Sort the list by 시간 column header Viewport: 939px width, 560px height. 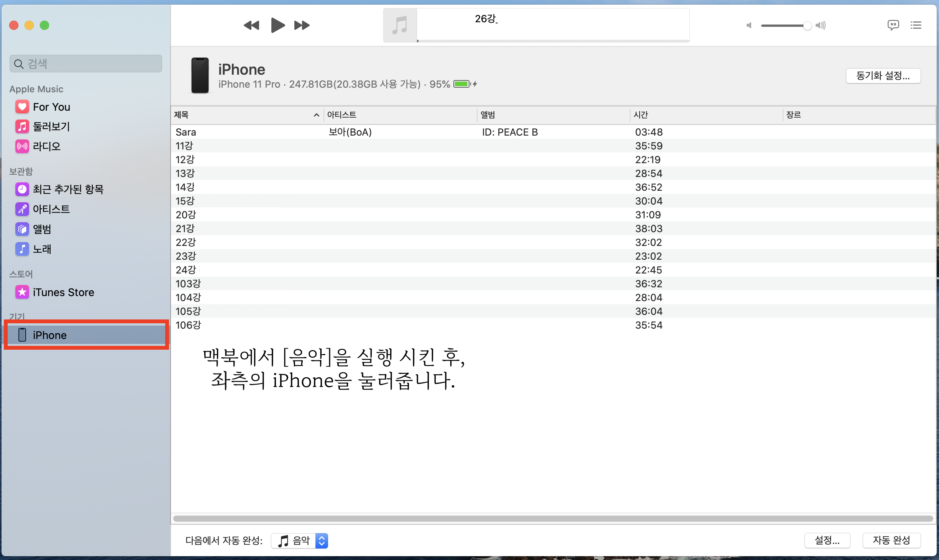click(640, 115)
